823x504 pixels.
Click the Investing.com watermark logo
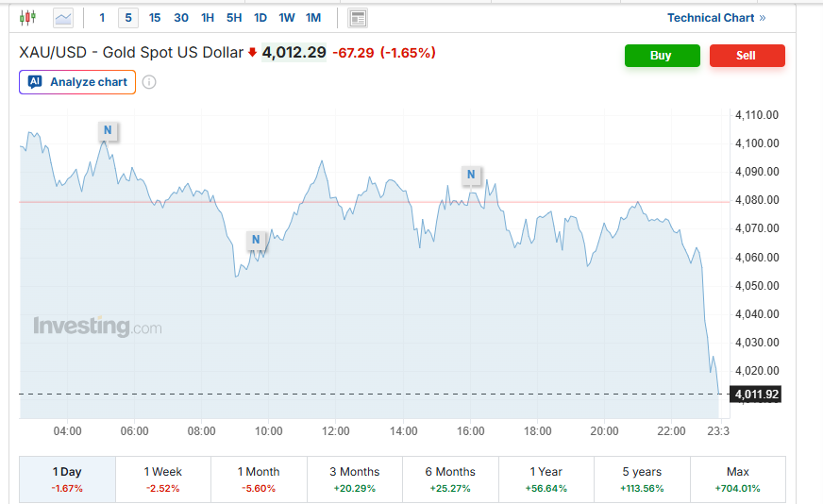tap(97, 327)
